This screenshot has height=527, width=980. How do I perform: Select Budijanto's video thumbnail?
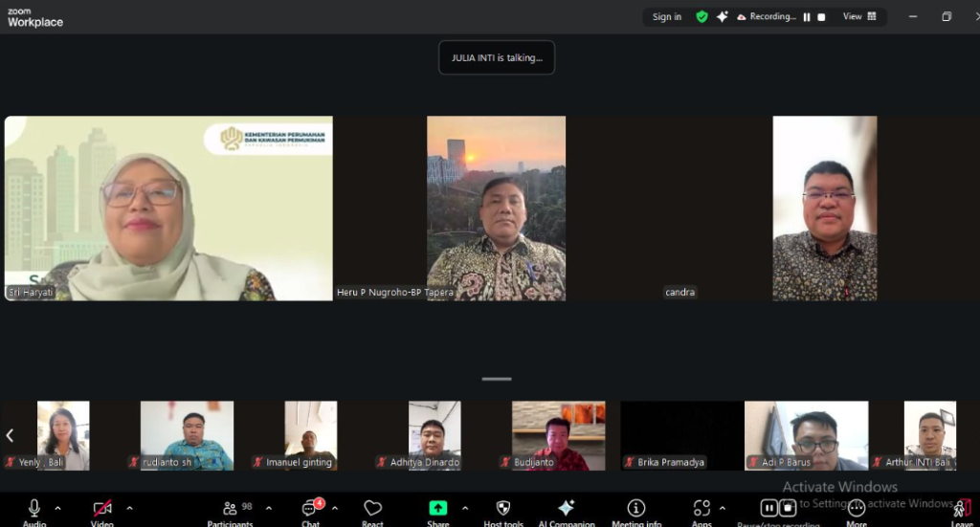[x=558, y=435]
